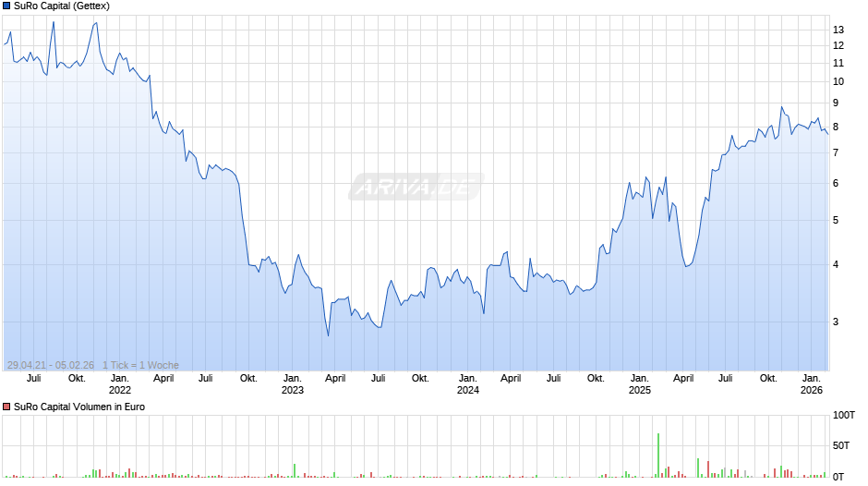The width and height of the screenshot is (868, 486).
Task: Click price axis value 10
Action: [x=838, y=81]
